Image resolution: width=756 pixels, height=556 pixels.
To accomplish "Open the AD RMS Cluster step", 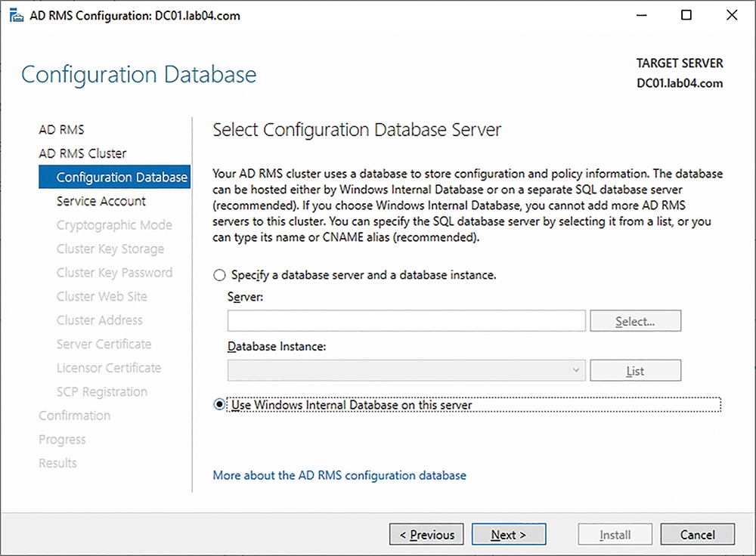I will click(82, 153).
